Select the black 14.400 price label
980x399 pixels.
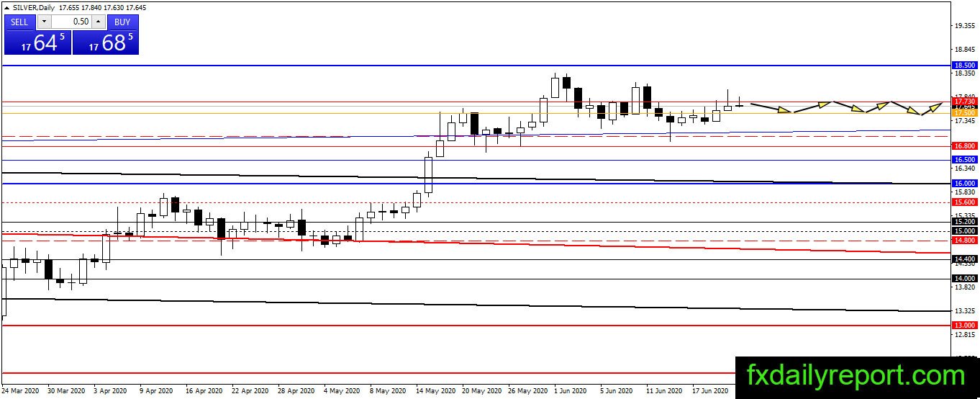click(964, 259)
